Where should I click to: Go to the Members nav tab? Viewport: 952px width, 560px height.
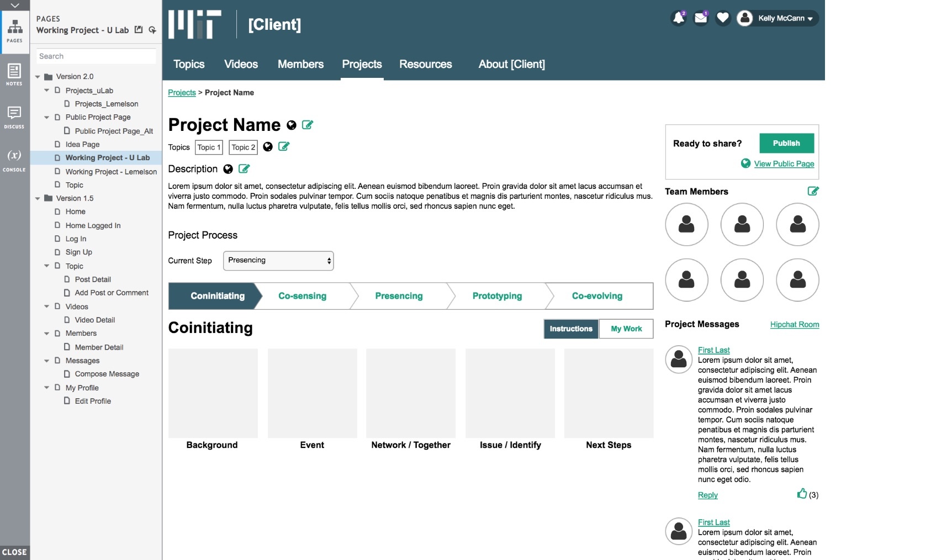pyautogui.click(x=300, y=64)
